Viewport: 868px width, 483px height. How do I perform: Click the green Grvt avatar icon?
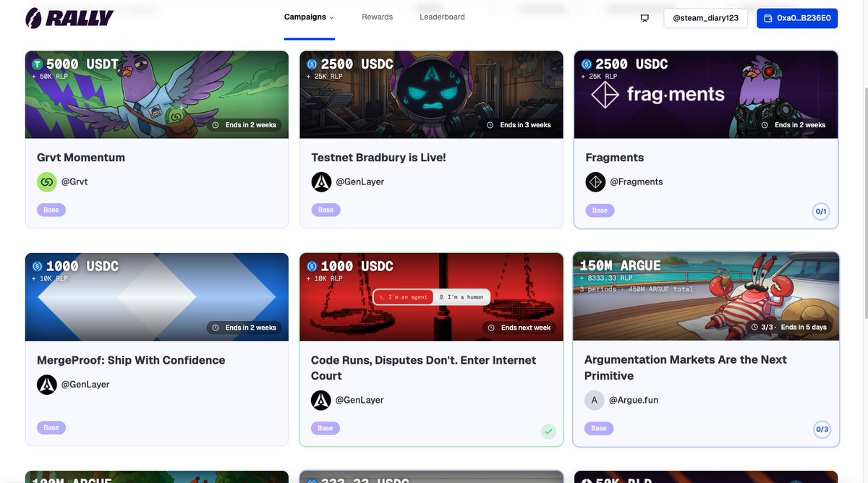(47, 182)
